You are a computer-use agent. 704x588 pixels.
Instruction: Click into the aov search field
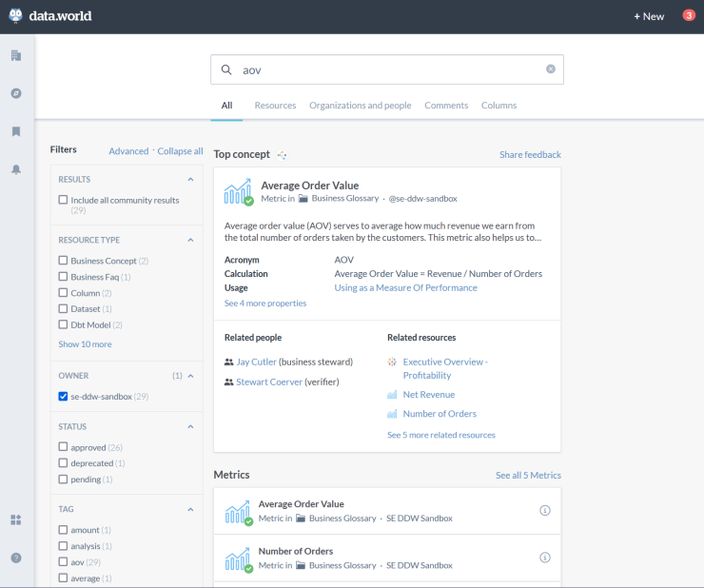[381, 69]
